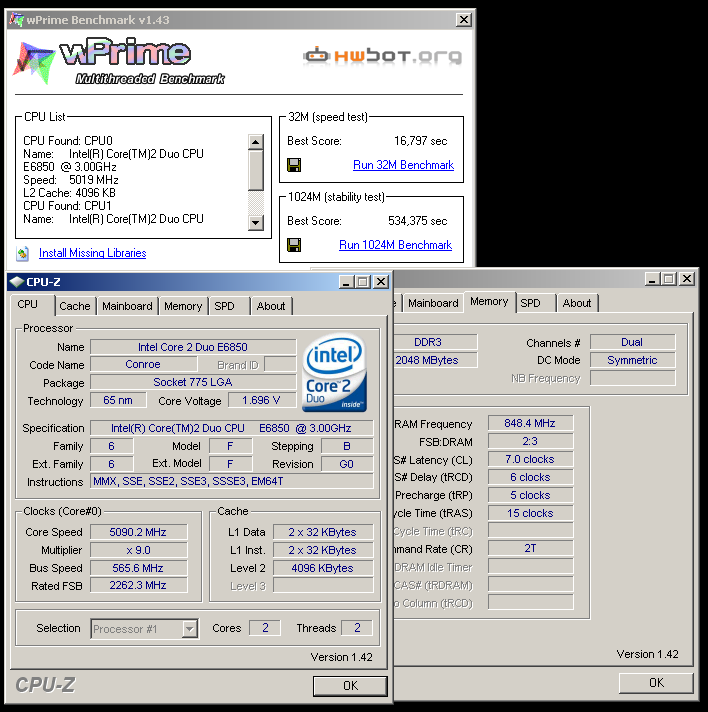Click the Level 2 cache value 4096 KBytes
The image size is (708, 712).
pyautogui.click(x=323, y=568)
